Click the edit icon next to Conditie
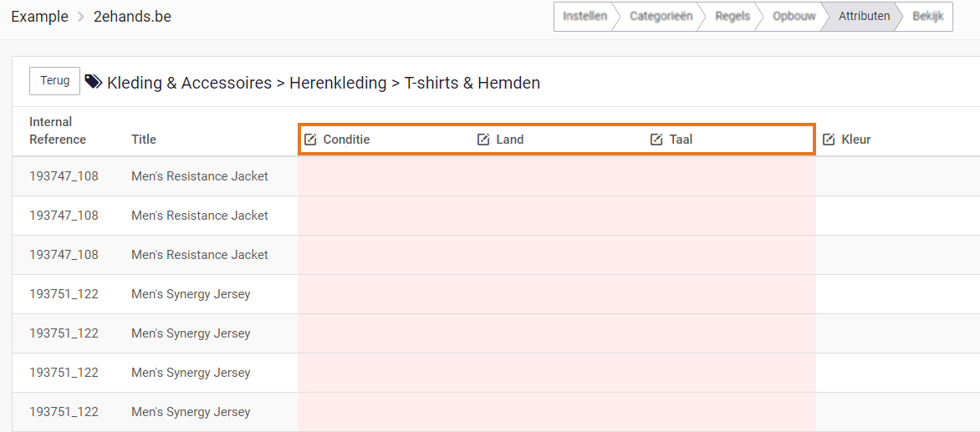 click(x=310, y=140)
